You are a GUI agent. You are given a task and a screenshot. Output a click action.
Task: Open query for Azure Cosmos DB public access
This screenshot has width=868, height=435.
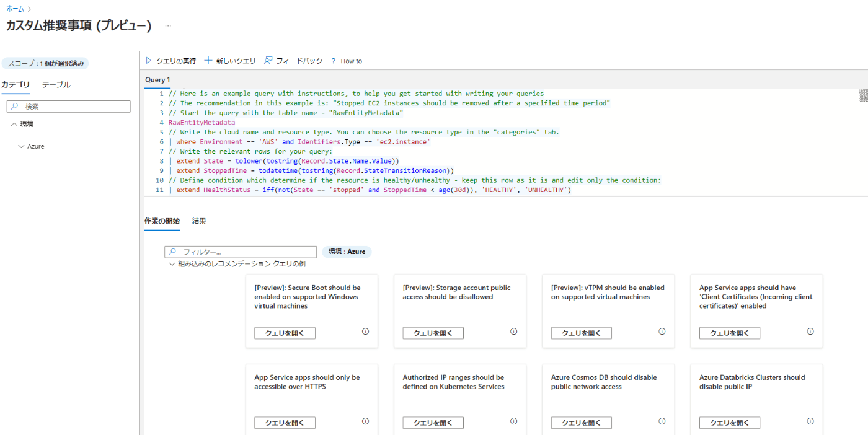pos(582,423)
